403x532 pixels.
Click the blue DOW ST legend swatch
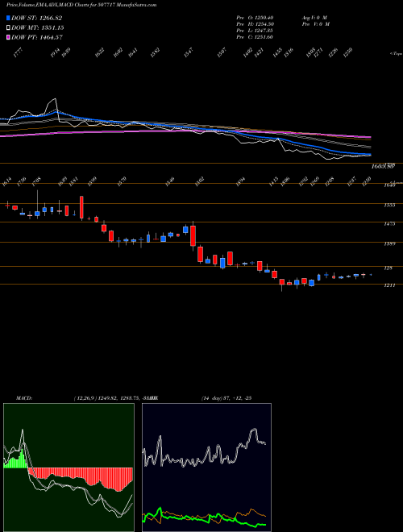click(x=8, y=18)
